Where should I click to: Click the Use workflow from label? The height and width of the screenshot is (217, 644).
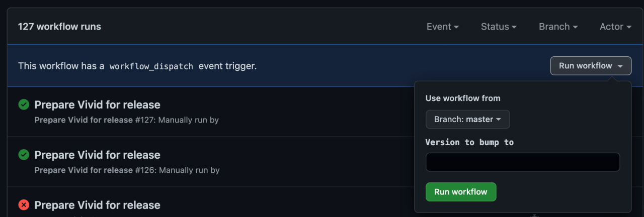tap(463, 98)
